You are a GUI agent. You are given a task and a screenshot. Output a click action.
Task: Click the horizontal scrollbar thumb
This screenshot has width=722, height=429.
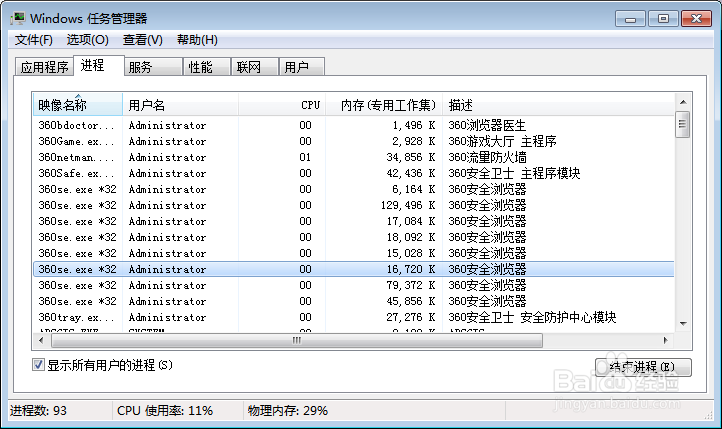[x=297, y=341]
